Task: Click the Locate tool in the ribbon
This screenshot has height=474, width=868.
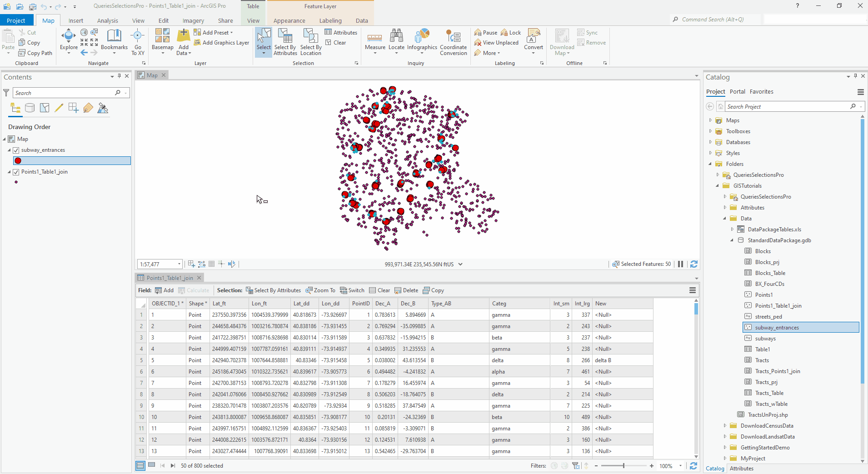Action: (396, 41)
